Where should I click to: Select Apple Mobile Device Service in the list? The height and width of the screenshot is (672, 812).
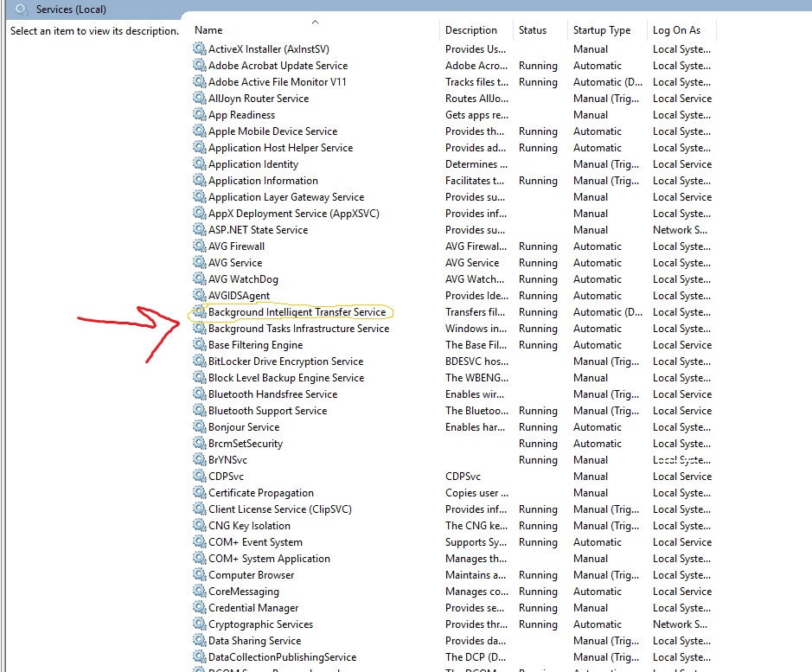pos(454,131)
